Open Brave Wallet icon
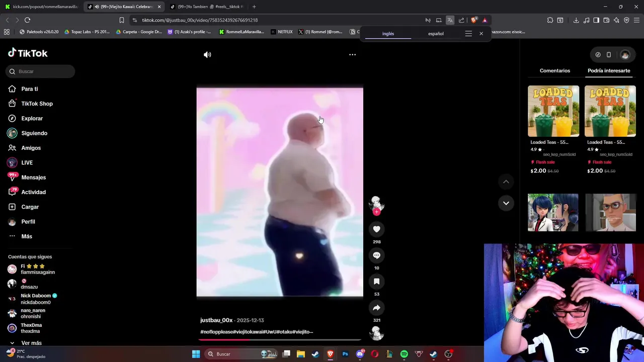 pos(606,20)
